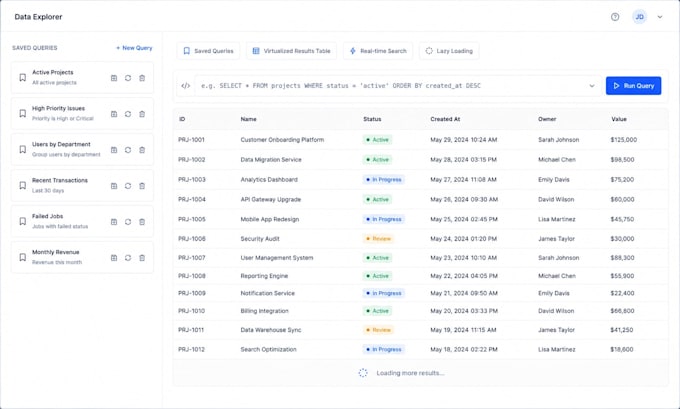Image resolution: width=680 pixels, height=409 pixels.
Task: Click the calendar icon on Active Projects query
Action: coord(114,78)
